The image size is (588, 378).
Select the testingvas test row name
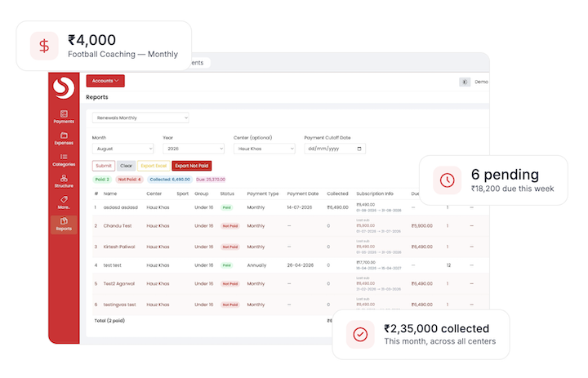(119, 305)
